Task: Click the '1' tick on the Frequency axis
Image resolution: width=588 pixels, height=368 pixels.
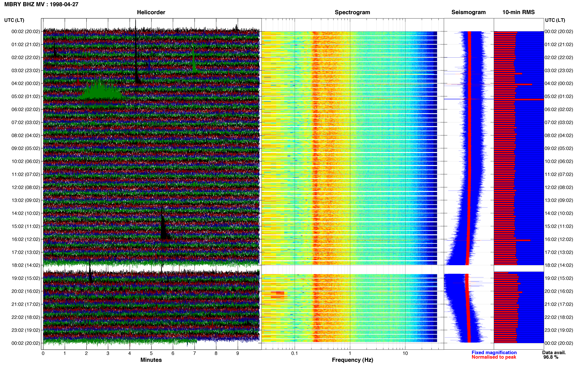Action: (350, 353)
